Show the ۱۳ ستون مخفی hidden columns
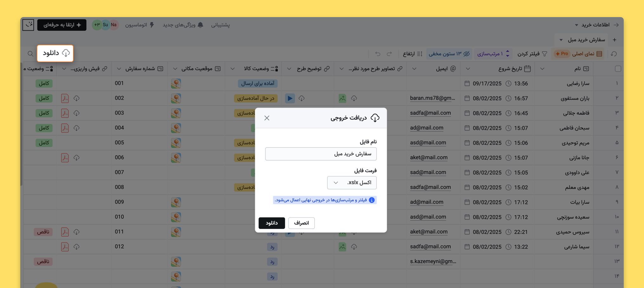The width and height of the screenshot is (644, 288). [x=449, y=54]
